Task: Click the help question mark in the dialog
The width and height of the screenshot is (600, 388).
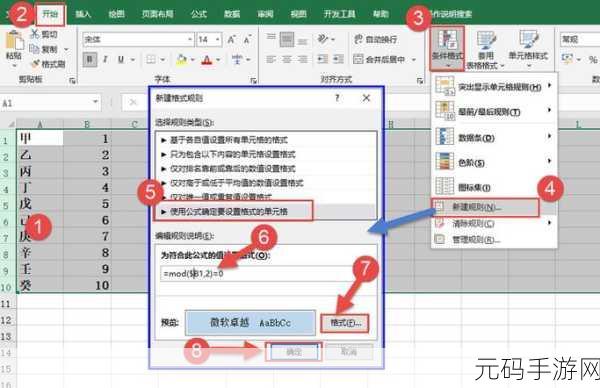Action: [x=337, y=98]
